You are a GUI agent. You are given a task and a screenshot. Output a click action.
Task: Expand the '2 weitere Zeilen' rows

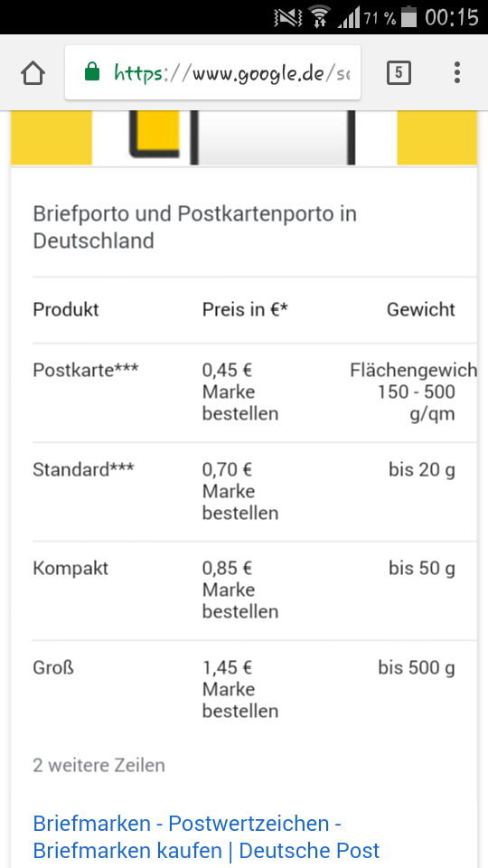pos(99,766)
